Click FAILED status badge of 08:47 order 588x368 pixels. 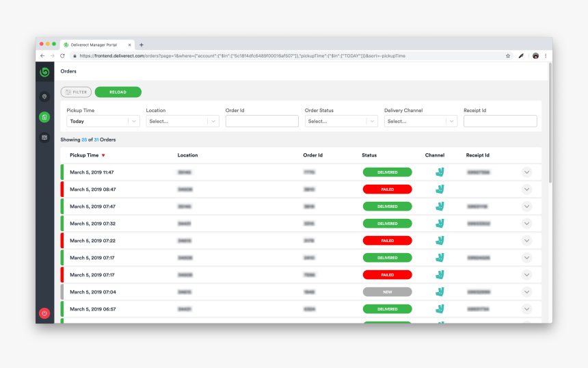388,189
